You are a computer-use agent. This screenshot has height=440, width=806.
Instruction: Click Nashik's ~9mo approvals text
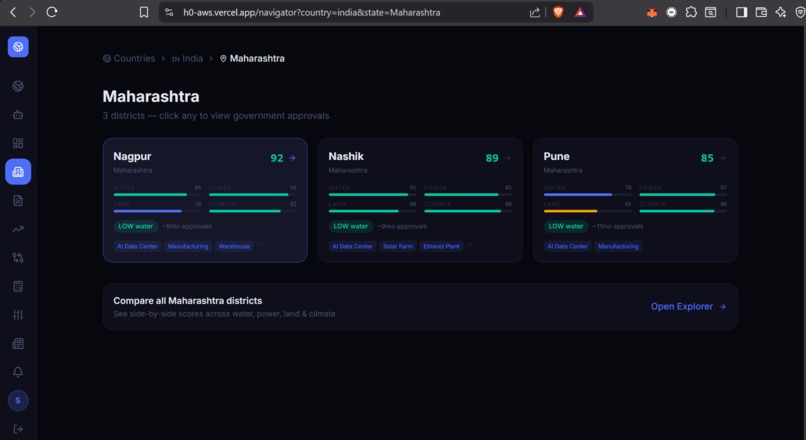(402, 226)
